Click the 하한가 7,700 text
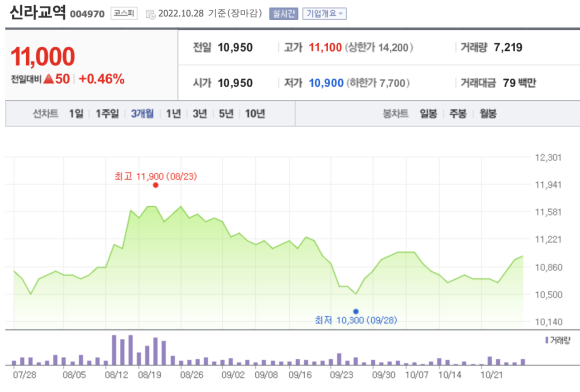The height and width of the screenshot is (392, 580). click(x=378, y=83)
